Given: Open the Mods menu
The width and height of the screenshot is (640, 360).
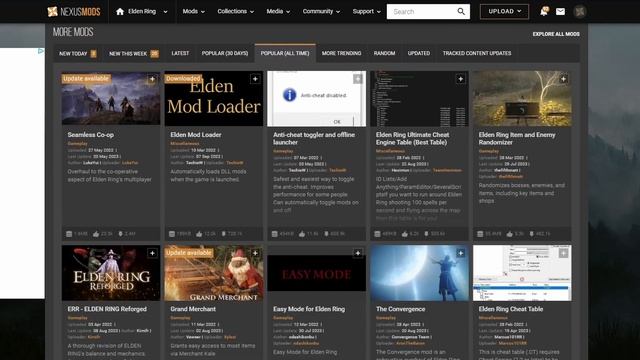Looking at the screenshot, I should [193, 11].
